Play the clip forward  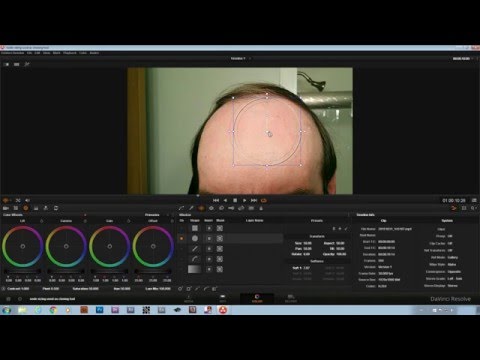tap(245, 200)
